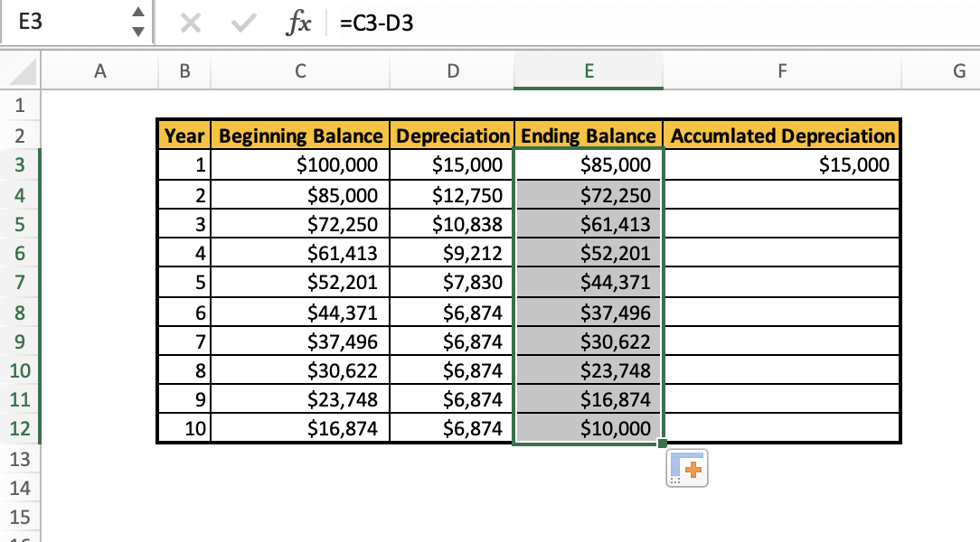Select row header 3
This screenshot has height=542, width=980.
20,164
